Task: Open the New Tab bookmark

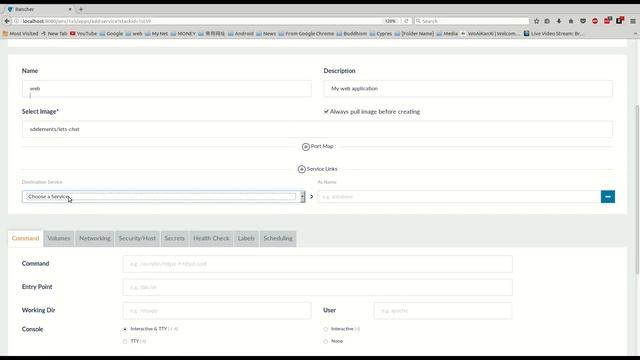Action: pyautogui.click(x=54, y=33)
